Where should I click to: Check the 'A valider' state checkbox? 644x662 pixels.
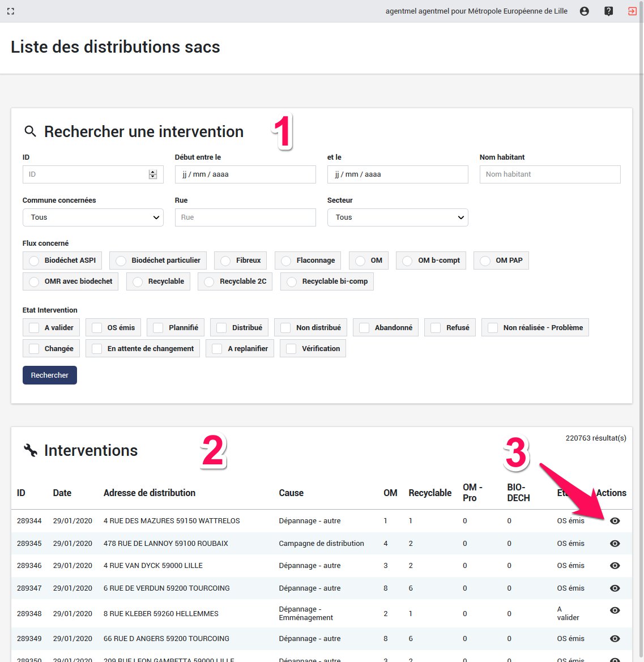coord(34,328)
